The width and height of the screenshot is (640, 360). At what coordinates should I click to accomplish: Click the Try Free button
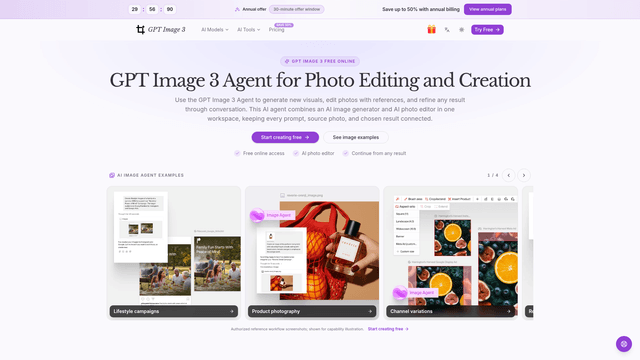(x=487, y=29)
